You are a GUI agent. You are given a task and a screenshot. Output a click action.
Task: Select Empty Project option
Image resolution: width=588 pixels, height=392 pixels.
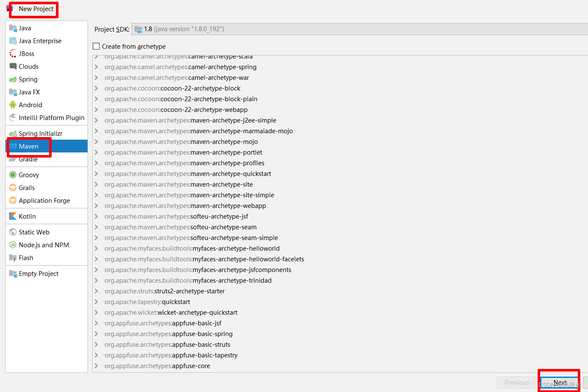(x=47, y=274)
